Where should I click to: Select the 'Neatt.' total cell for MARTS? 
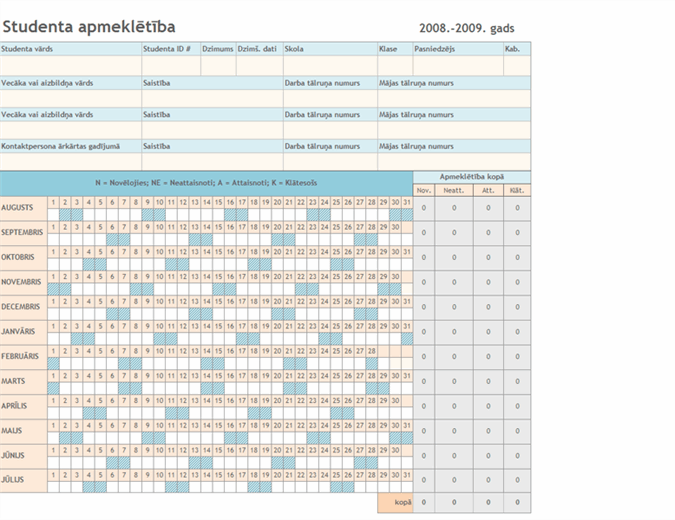(x=453, y=382)
